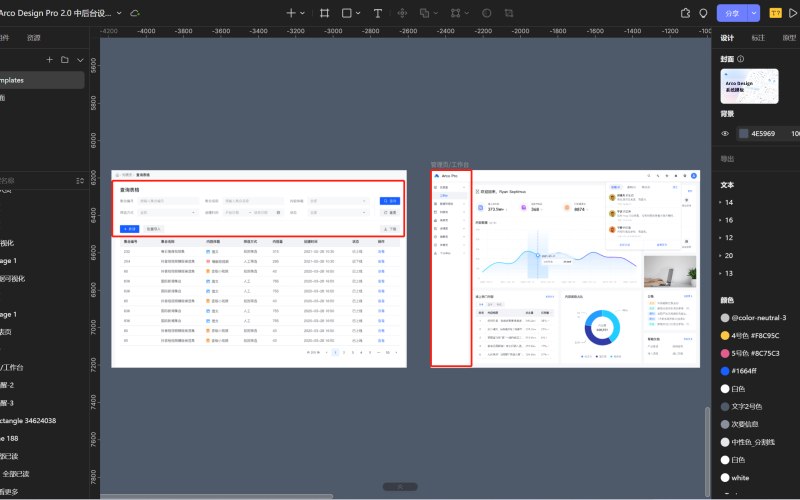
Task: Expand the dropdown arrow beside the plus tool
Action: coord(303,13)
